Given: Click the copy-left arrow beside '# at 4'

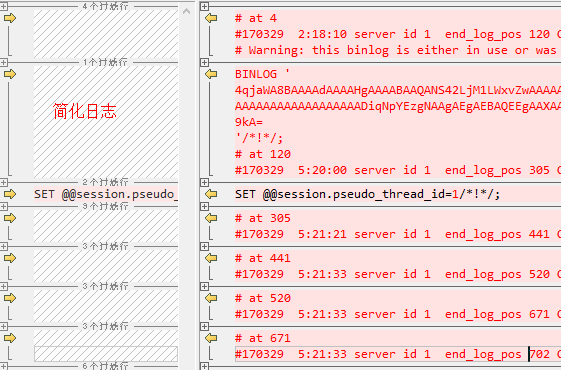Looking at the screenshot, I should click(211, 18).
